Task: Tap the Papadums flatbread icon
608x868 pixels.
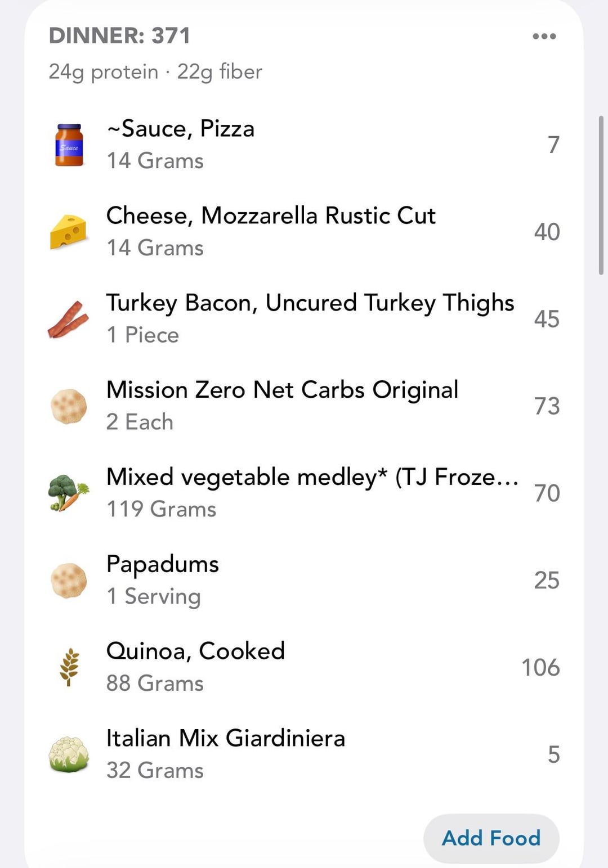Action: pos(69,581)
